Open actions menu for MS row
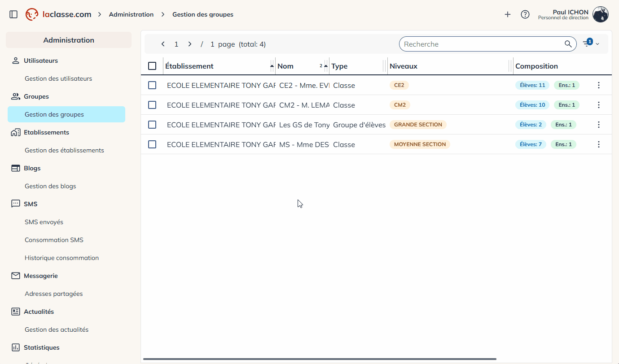Image resolution: width=619 pixels, height=364 pixels. 598,144
